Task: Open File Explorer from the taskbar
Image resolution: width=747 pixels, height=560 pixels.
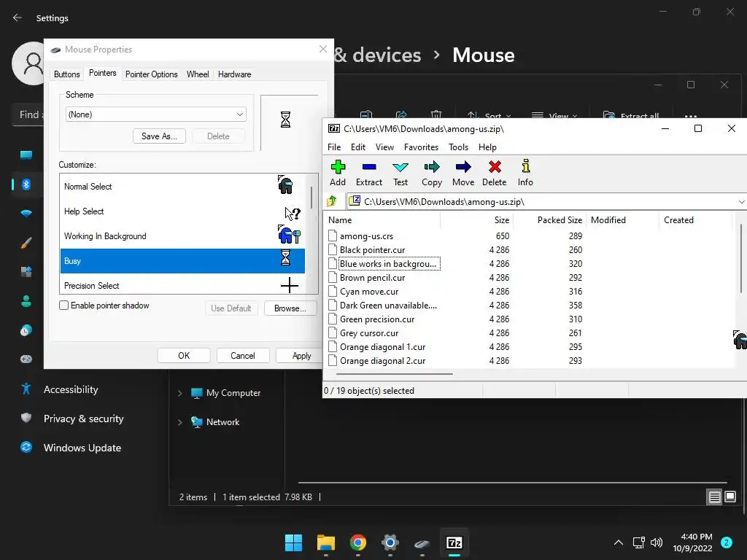Action: [326, 542]
